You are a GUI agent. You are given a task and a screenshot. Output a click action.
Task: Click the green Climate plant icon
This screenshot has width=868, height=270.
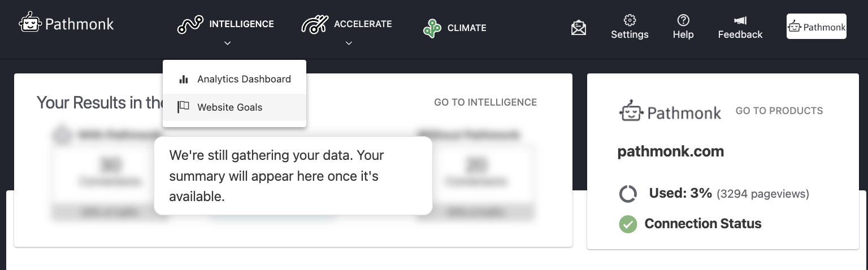(432, 28)
